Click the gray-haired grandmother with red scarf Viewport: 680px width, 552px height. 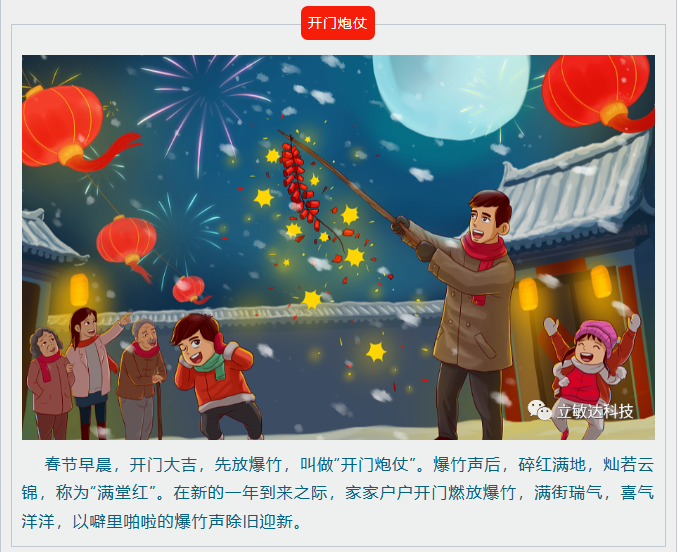pos(49,384)
